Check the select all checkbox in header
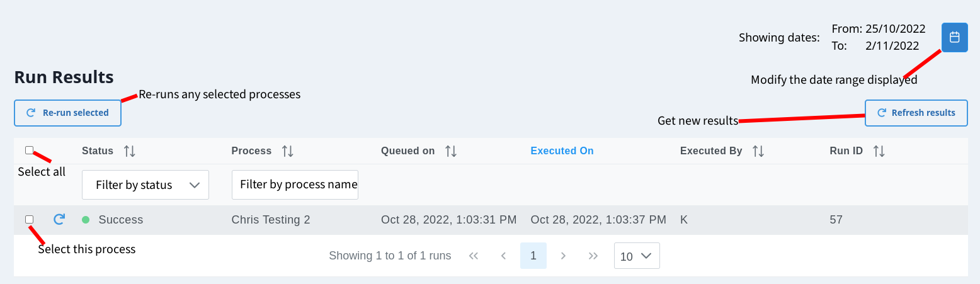 [29, 151]
